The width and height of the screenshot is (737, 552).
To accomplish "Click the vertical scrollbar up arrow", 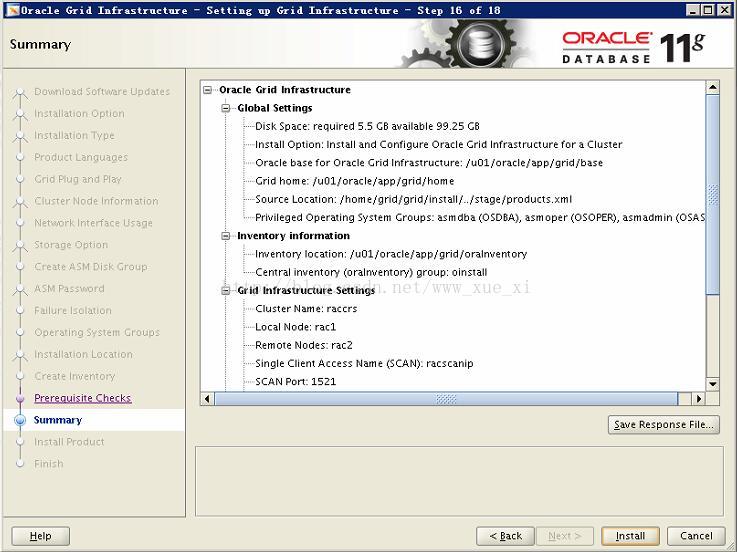I will 713,87.
